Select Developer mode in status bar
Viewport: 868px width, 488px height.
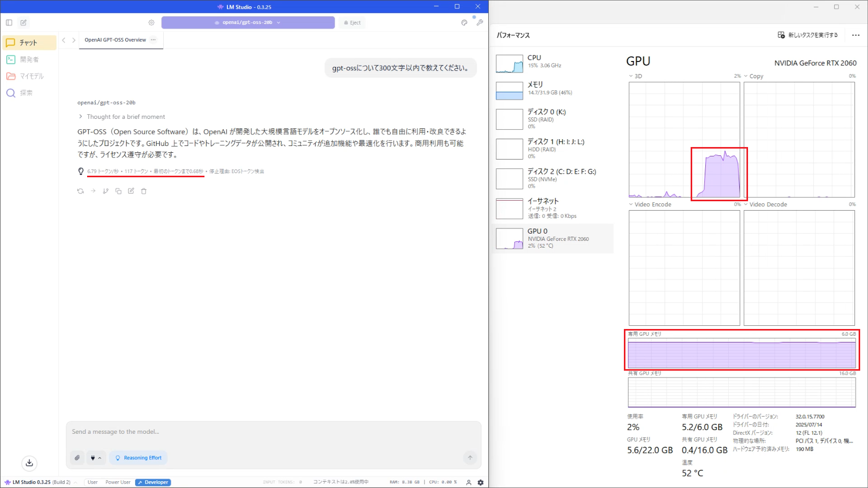(x=153, y=482)
